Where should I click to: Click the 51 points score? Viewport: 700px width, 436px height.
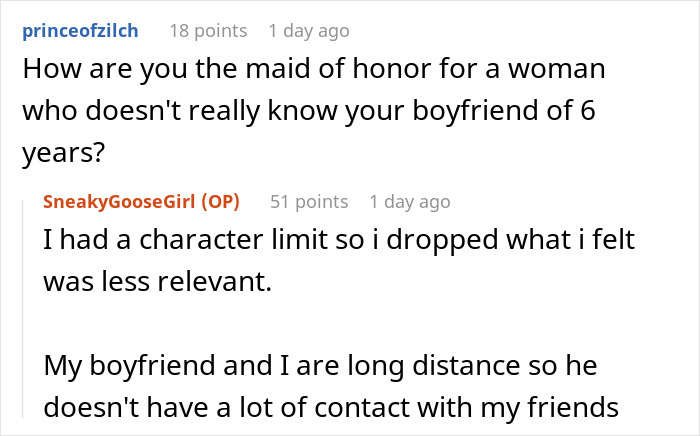(x=309, y=202)
